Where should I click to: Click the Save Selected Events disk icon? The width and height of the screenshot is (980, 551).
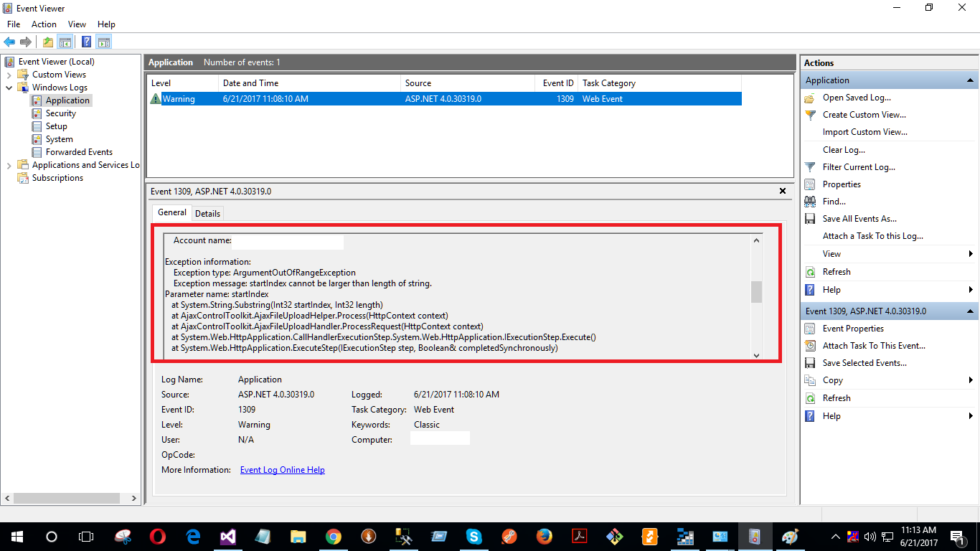pos(810,363)
